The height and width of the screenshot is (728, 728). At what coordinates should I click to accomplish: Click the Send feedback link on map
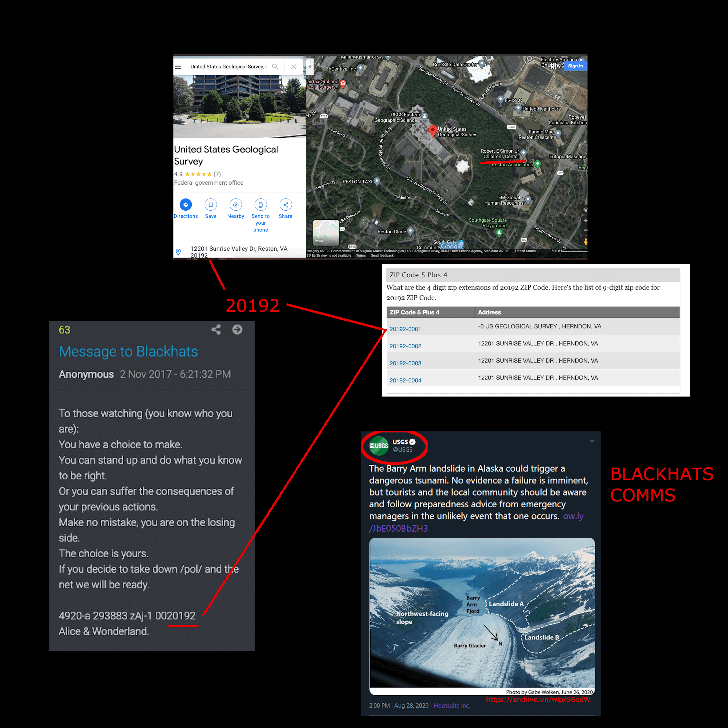pyautogui.click(x=382, y=256)
